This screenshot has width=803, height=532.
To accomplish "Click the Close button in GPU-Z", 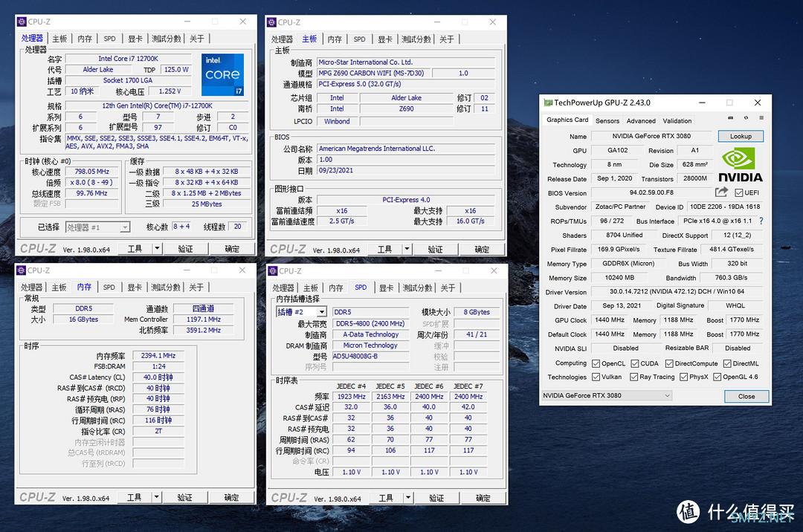I will click(x=746, y=397).
